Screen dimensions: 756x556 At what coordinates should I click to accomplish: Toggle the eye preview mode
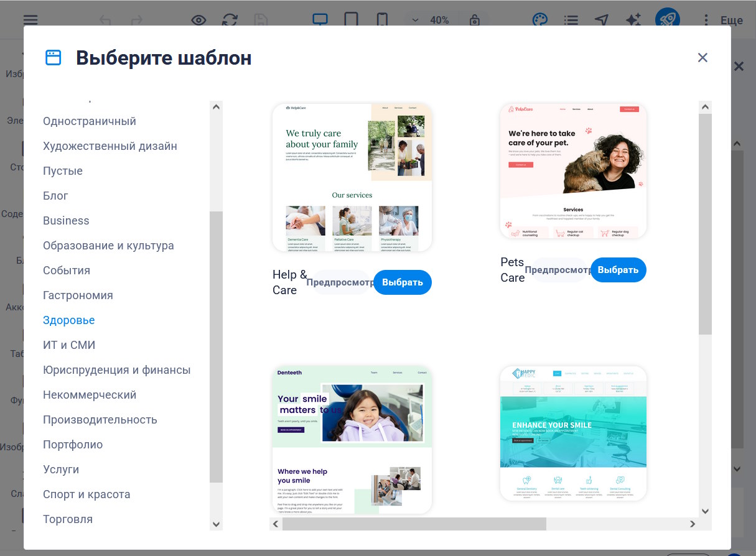pos(198,20)
